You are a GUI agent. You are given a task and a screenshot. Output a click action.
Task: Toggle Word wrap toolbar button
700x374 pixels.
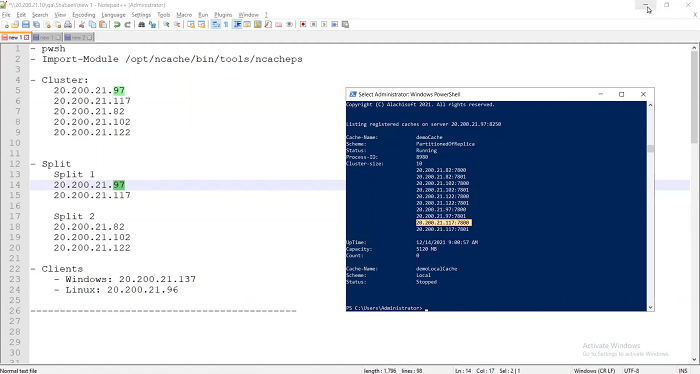click(216, 25)
